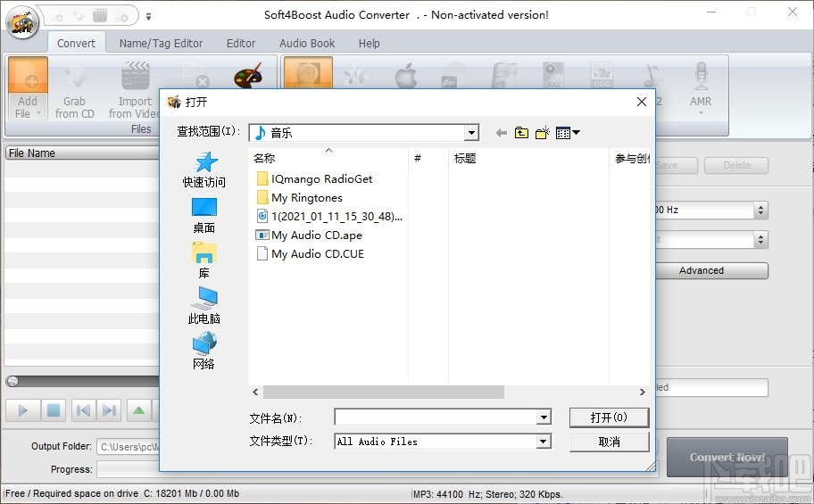This screenshot has width=814, height=504.
Task: Switch to the Name/Tag Editor tab
Action: pyautogui.click(x=161, y=43)
